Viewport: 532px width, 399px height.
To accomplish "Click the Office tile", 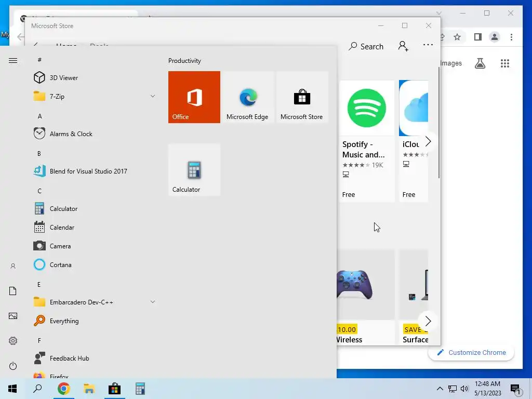I will coord(194,97).
